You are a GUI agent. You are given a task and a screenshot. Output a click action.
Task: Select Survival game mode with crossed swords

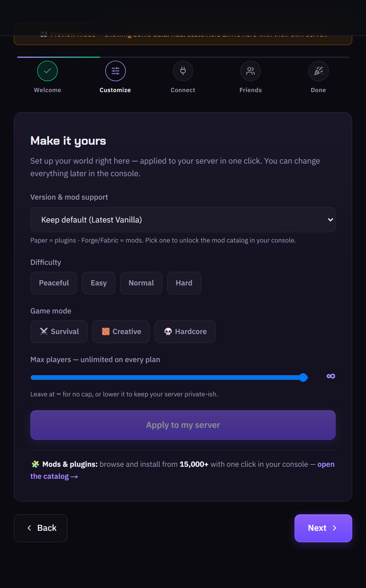point(59,332)
